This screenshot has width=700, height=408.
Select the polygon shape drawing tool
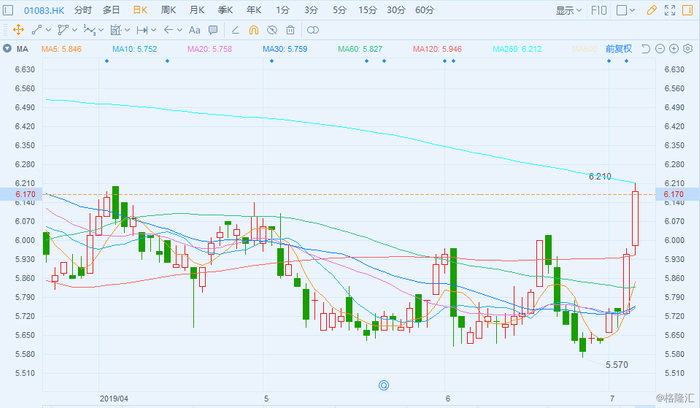click(63, 30)
